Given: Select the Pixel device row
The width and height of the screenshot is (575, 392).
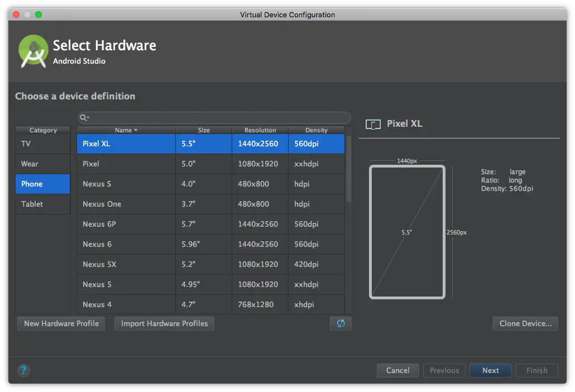Looking at the screenshot, I should pyautogui.click(x=211, y=164).
